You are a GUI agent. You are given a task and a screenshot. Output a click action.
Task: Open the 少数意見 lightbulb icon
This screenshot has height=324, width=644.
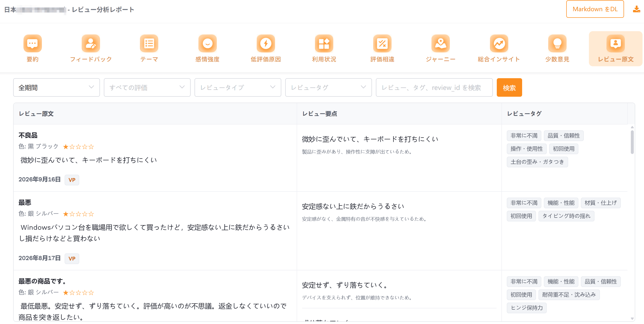[x=557, y=43]
